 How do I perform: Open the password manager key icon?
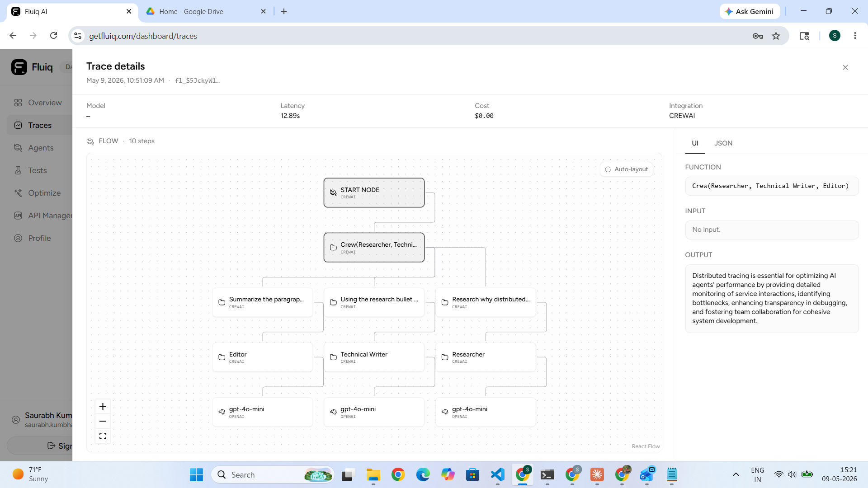758,36
